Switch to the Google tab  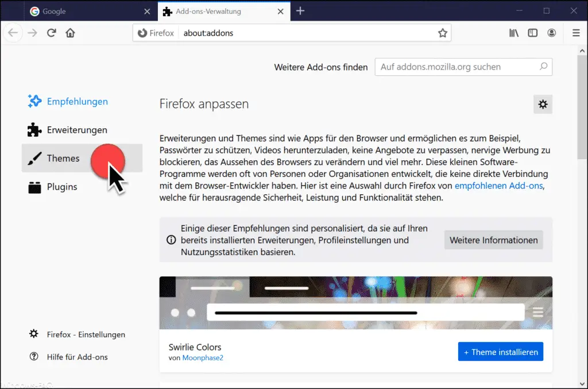(90, 11)
